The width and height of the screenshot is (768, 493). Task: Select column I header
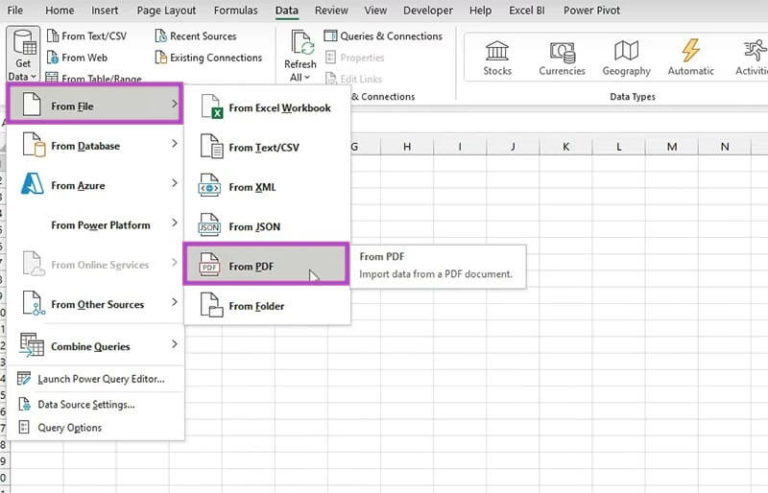tap(460, 146)
